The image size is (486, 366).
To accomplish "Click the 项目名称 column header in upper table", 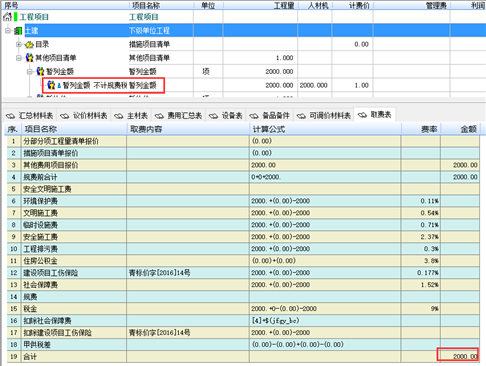I will pos(161,5).
